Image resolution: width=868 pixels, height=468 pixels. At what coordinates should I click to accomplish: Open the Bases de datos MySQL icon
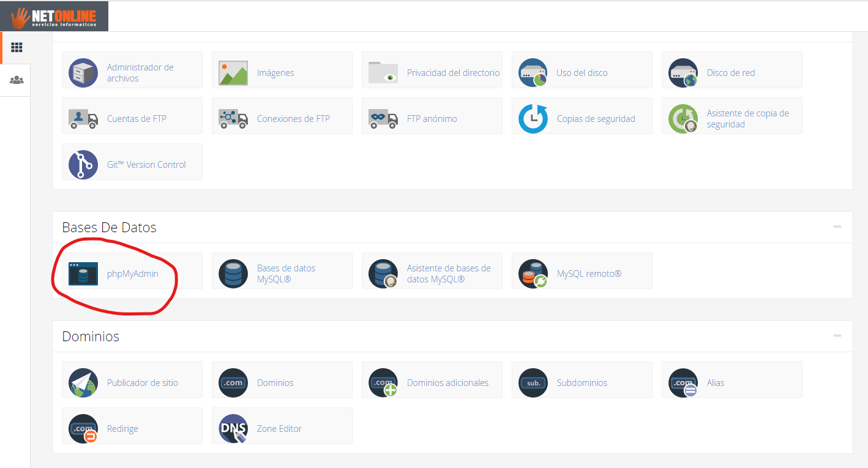tap(233, 274)
